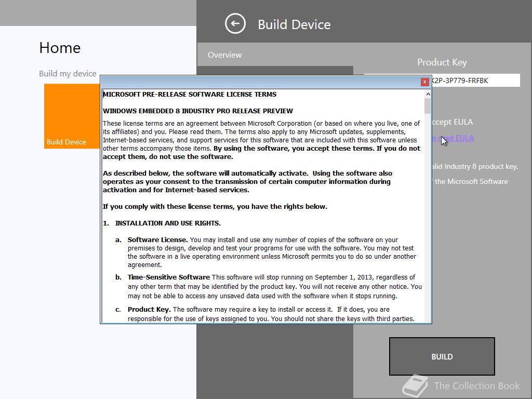Click the Product Key input field
Image resolution: width=532 pixels, height=399 pixels.
[476, 81]
